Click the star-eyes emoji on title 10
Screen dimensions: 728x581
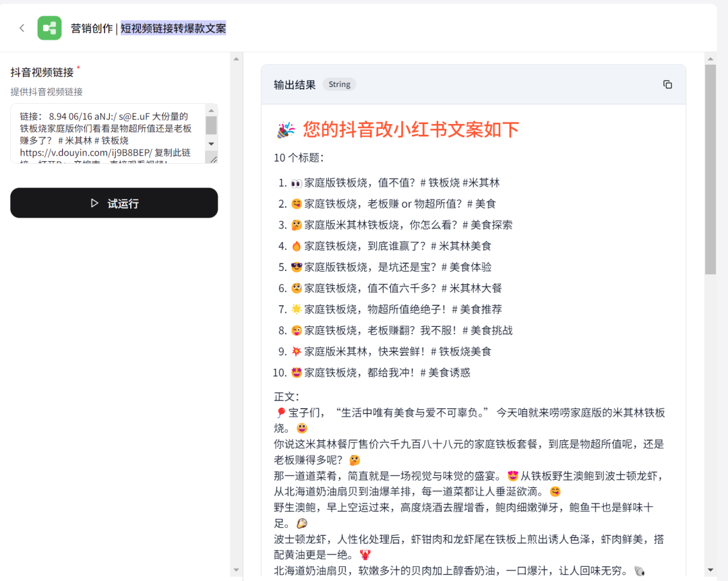tap(296, 373)
